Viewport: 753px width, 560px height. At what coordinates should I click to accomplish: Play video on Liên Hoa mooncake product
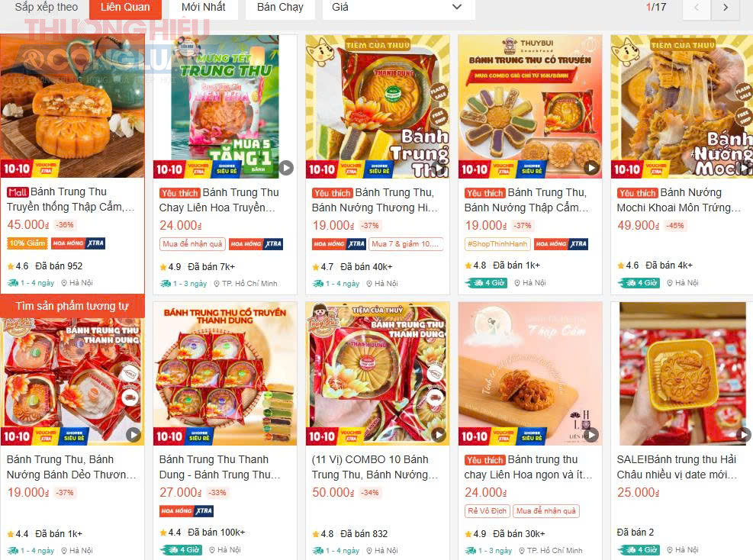[286, 168]
